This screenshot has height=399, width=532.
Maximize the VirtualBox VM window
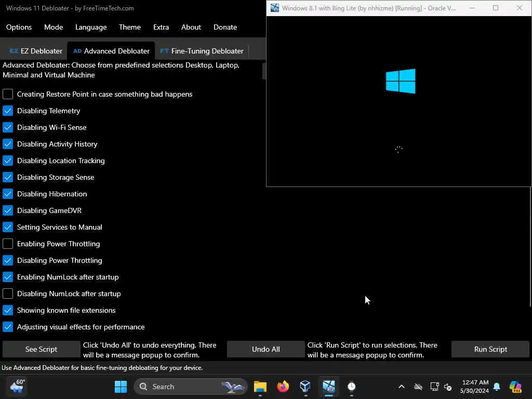tap(495, 8)
